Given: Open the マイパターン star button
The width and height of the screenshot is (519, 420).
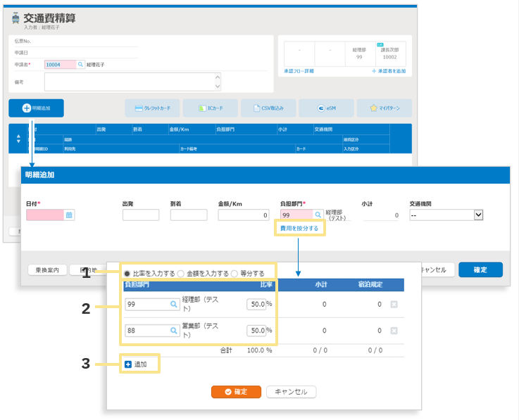Looking at the screenshot, I should pyautogui.click(x=384, y=108).
